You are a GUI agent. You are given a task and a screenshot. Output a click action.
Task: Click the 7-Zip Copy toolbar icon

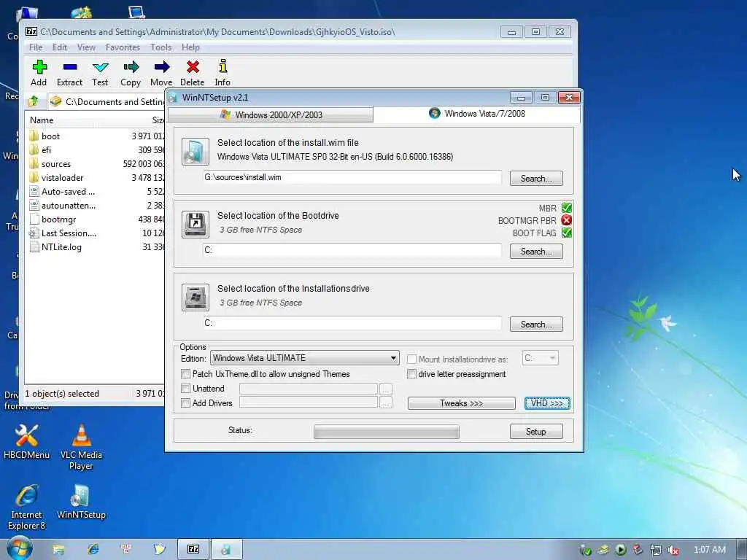131,67
